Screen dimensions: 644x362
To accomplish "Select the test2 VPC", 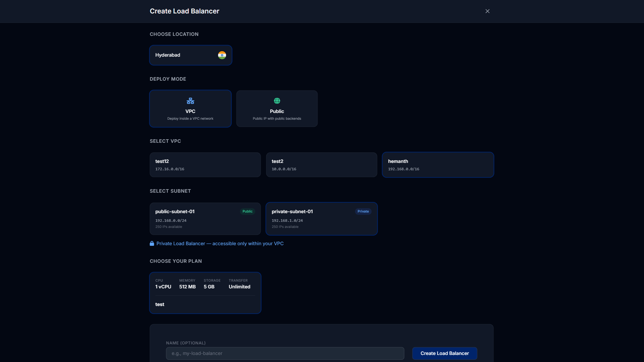I will click(321, 165).
